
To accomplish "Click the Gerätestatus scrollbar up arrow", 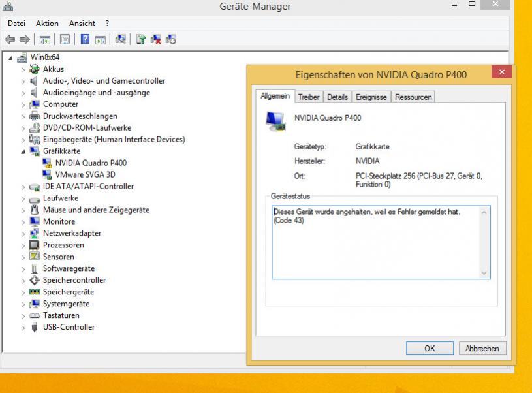I will click(484, 212).
